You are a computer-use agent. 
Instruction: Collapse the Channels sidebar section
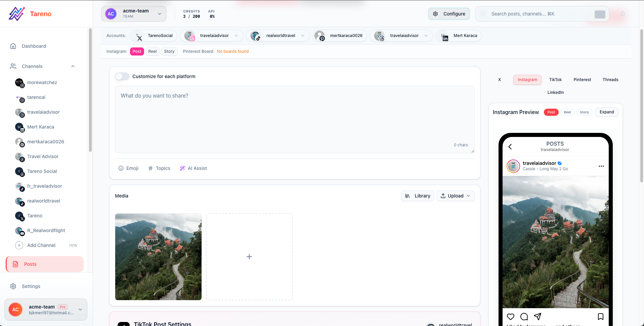pyautogui.click(x=73, y=66)
